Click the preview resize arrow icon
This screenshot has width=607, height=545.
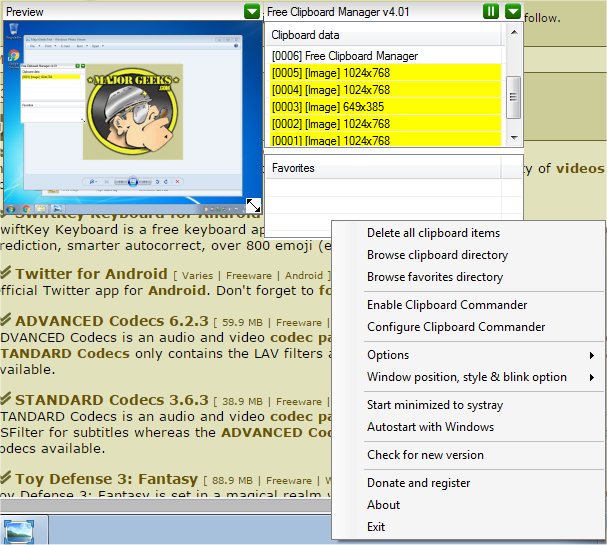click(x=254, y=205)
